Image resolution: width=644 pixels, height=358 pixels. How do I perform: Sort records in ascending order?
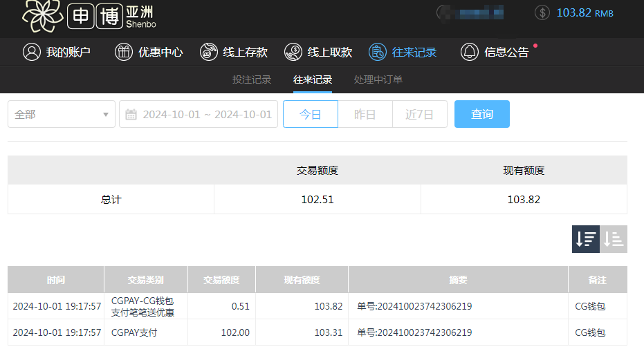click(614, 239)
